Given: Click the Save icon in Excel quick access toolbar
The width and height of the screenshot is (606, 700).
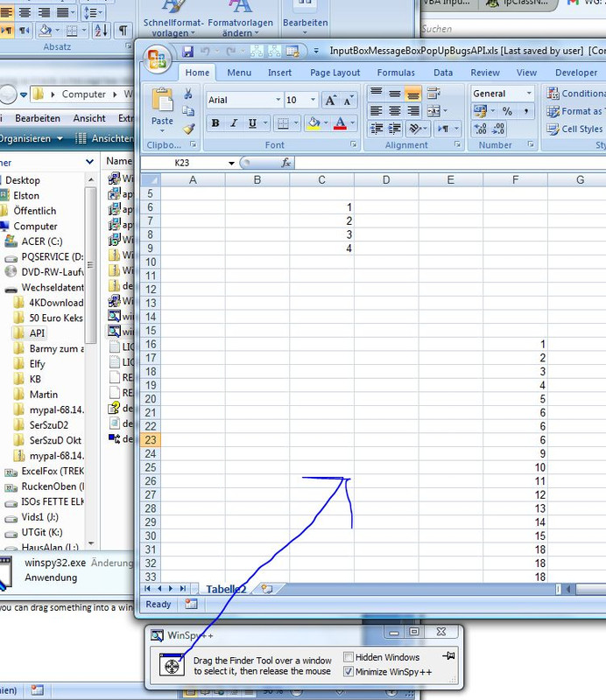Looking at the screenshot, I should click(x=188, y=52).
